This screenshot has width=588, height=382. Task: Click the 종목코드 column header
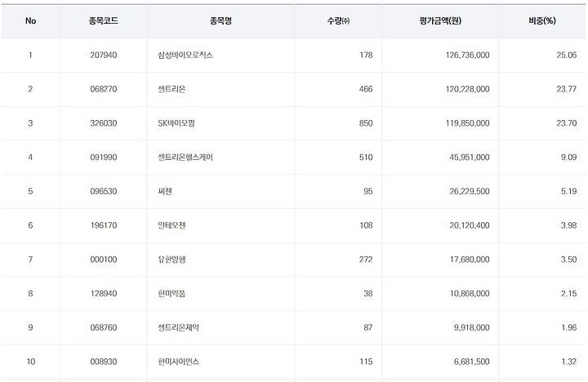coord(104,21)
